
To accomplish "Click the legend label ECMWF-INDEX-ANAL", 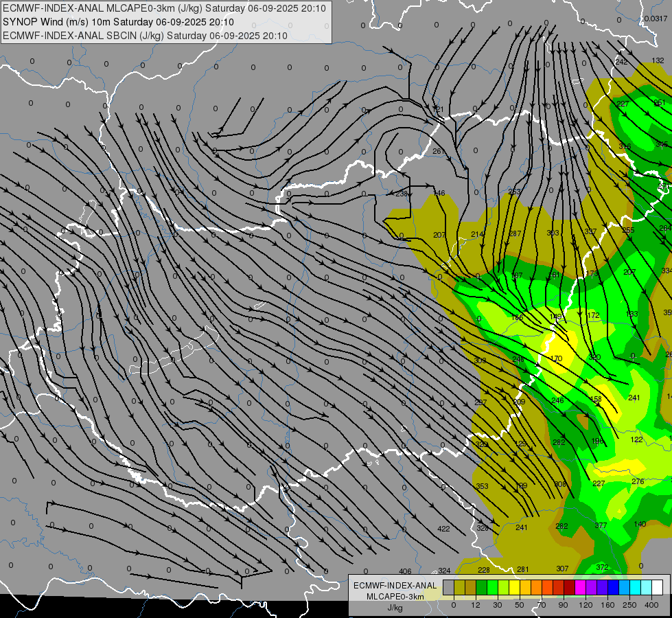I will [395, 586].
